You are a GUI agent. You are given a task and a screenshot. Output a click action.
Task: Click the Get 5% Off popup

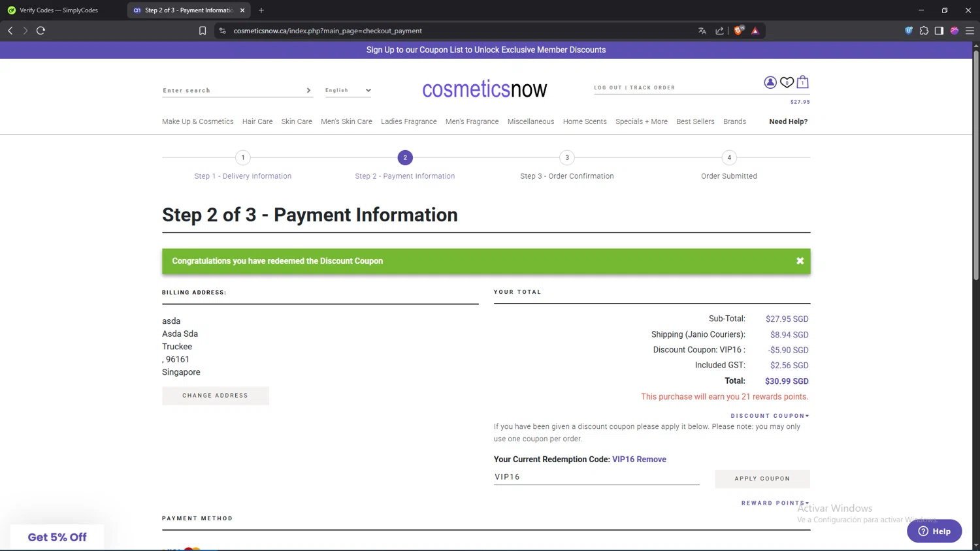(57, 537)
